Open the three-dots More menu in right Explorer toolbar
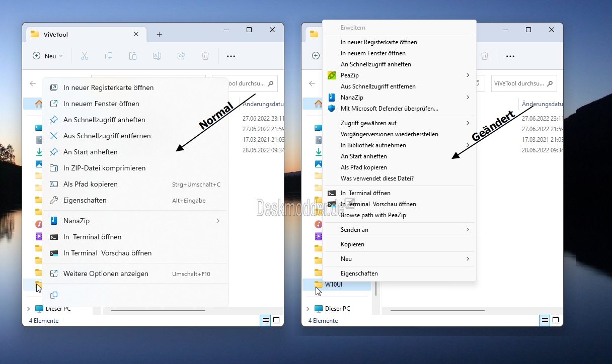The height and width of the screenshot is (364, 612). [510, 56]
